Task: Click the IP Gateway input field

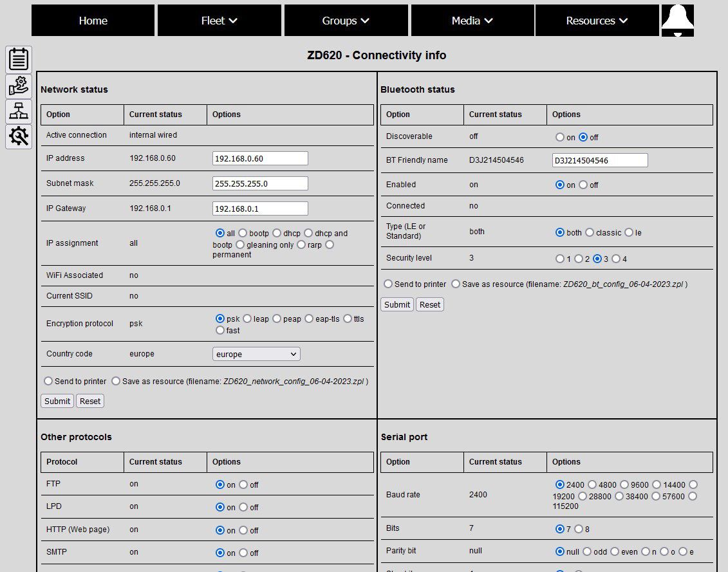Action: click(260, 208)
